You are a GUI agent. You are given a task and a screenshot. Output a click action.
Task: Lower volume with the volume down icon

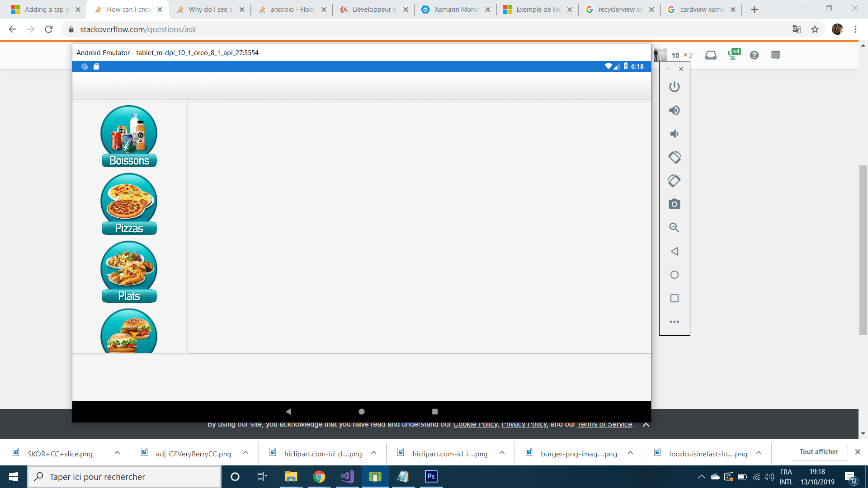674,133
